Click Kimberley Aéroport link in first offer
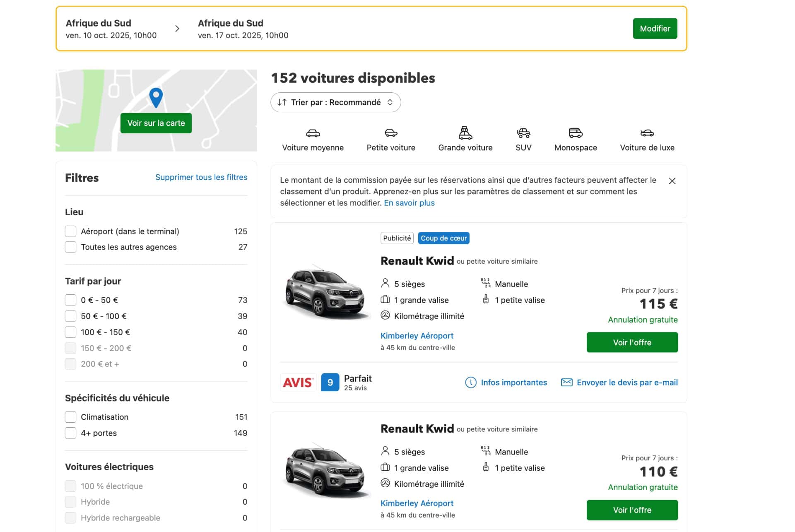 [417, 336]
